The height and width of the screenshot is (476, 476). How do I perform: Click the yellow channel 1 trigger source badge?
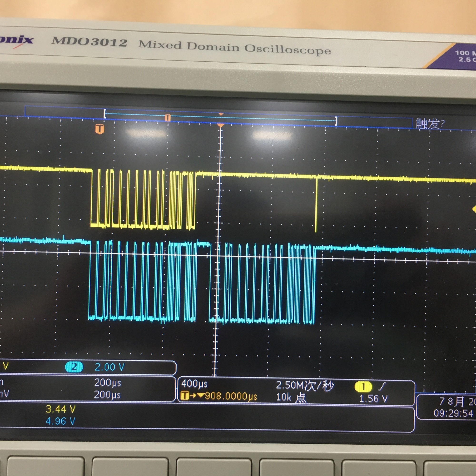[x=363, y=386]
